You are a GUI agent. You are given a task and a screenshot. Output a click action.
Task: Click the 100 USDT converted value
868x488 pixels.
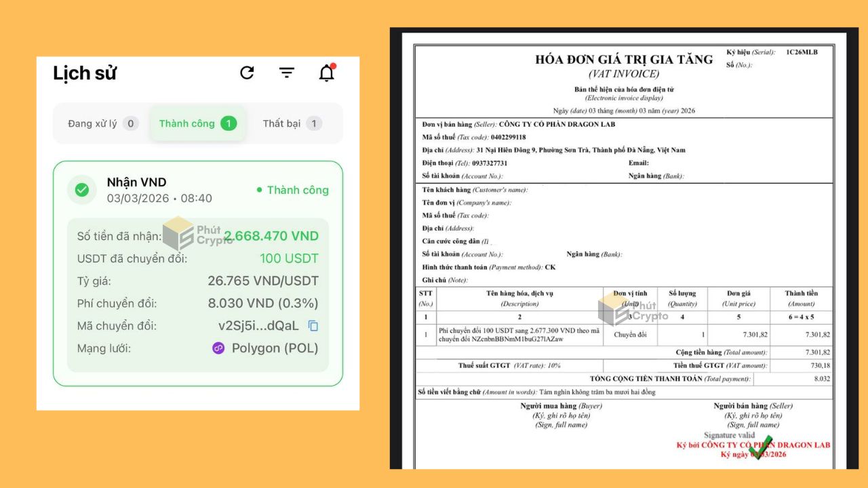(x=289, y=258)
